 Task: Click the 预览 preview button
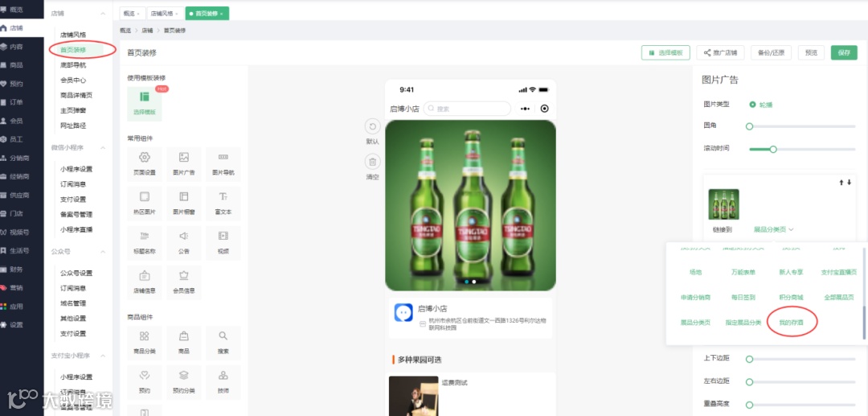point(811,52)
